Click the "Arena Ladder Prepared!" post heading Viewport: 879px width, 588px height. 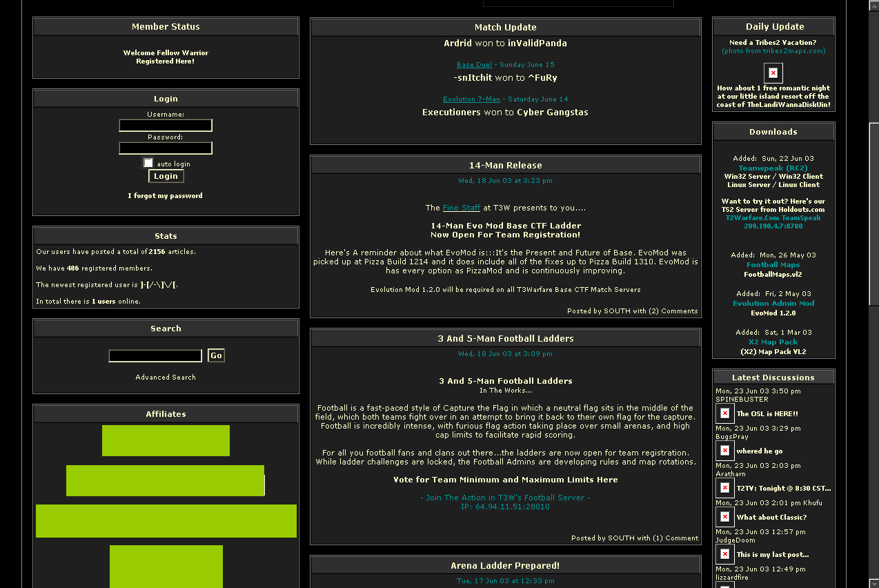pos(506,566)
